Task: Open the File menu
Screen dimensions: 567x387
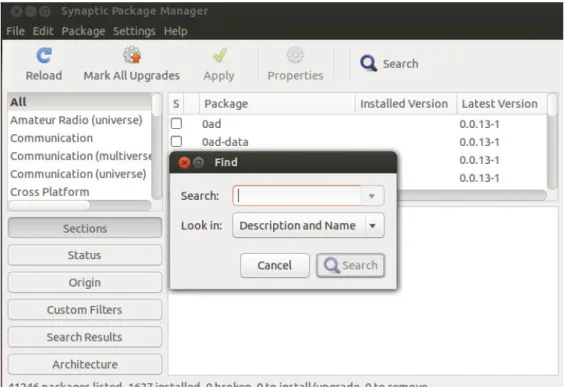Action: [x=16, y=31]
